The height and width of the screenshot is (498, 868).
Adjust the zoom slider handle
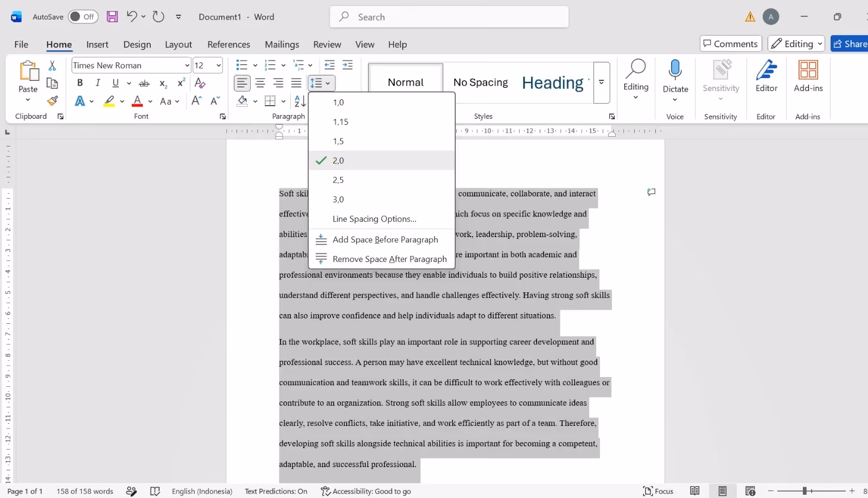point(805,491)
